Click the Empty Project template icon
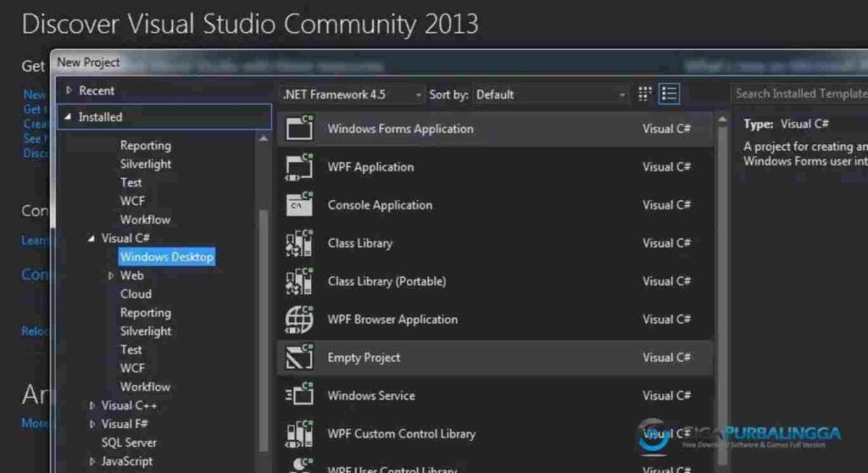The image size is (868, 473). click(299, 357)
